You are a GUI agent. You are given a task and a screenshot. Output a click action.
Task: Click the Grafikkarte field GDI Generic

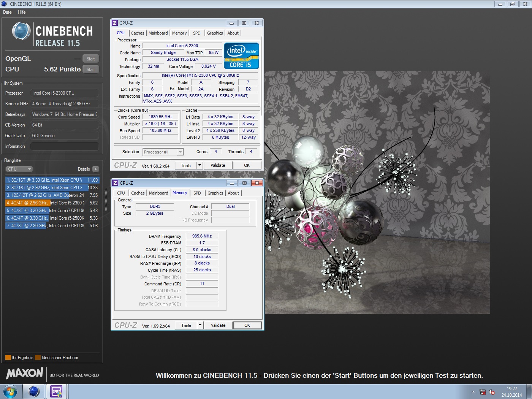[65, 136]
